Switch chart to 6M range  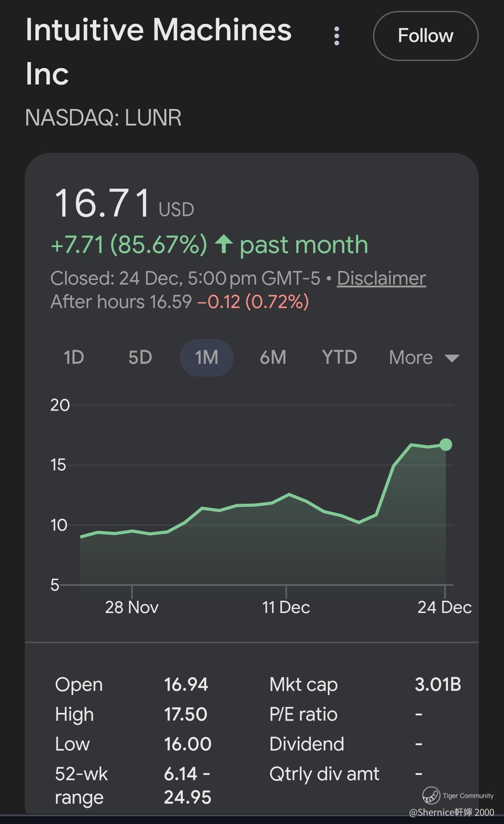click(x=273, y=357)
